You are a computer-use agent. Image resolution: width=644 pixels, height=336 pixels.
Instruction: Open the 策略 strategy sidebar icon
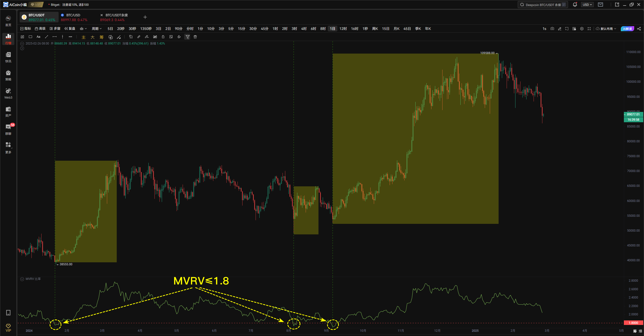8,75
